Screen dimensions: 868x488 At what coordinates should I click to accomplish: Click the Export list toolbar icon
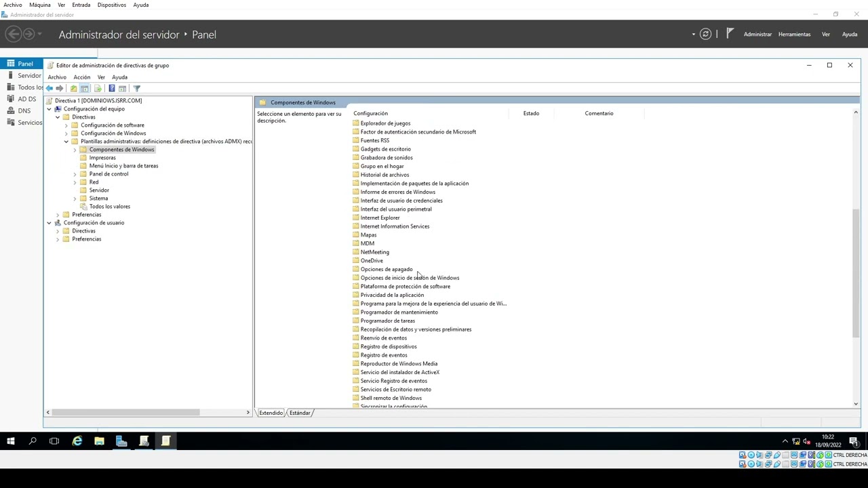tap(98, 88)
